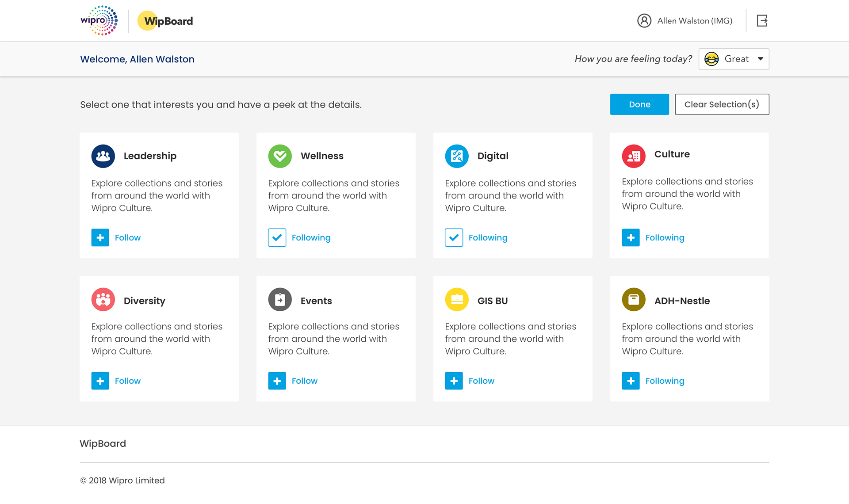Follow the GIS BU topic
The width and height of the screenshot is (849, 504).
pyautogui.click(x=454, y=381)
